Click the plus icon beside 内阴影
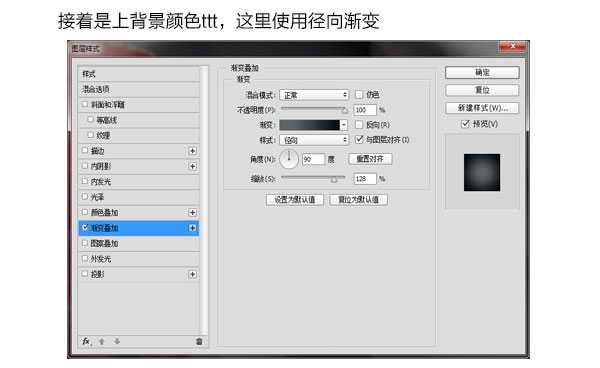Screen dimensions: 600x368 192,166
